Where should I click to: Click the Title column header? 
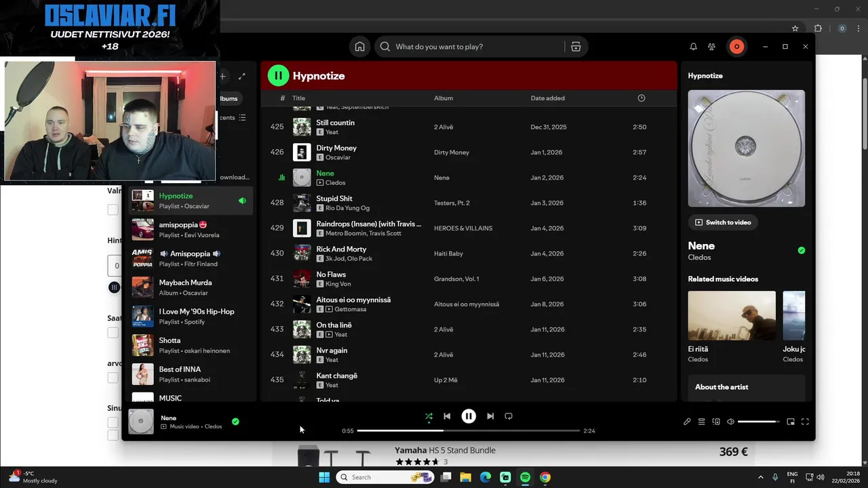coord(298,98)
